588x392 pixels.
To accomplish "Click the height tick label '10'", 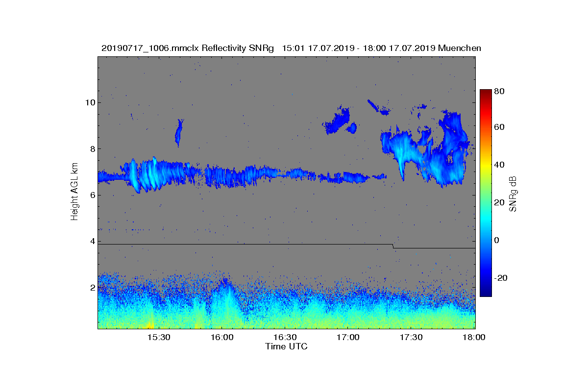I will click(90, 102).
